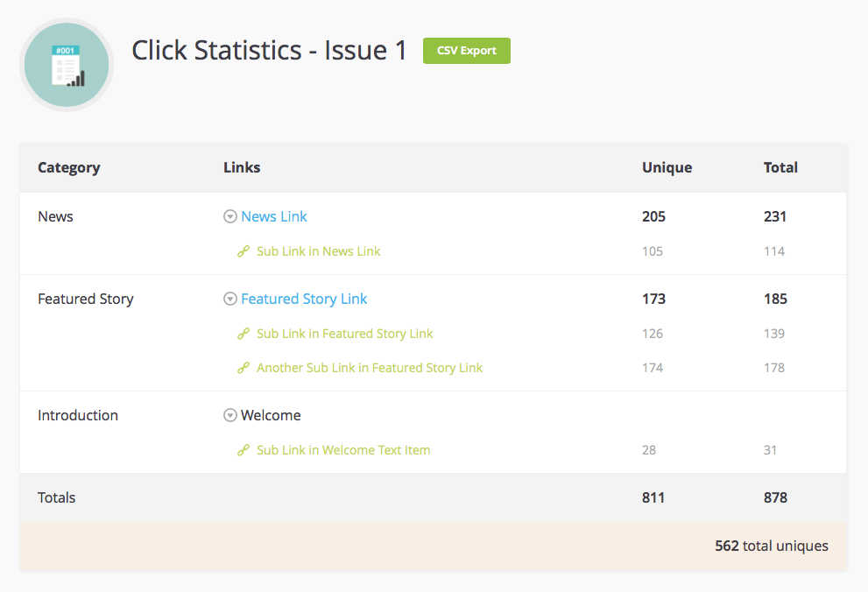Open the Featured Story Link hyperlink
Viewport: 868px width, 592px height.
pos(304,299)
